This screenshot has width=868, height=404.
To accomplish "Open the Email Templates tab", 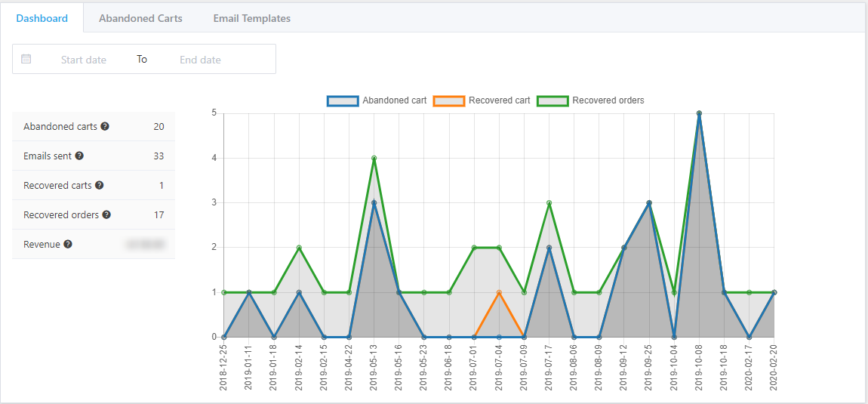I will (251, 18).
